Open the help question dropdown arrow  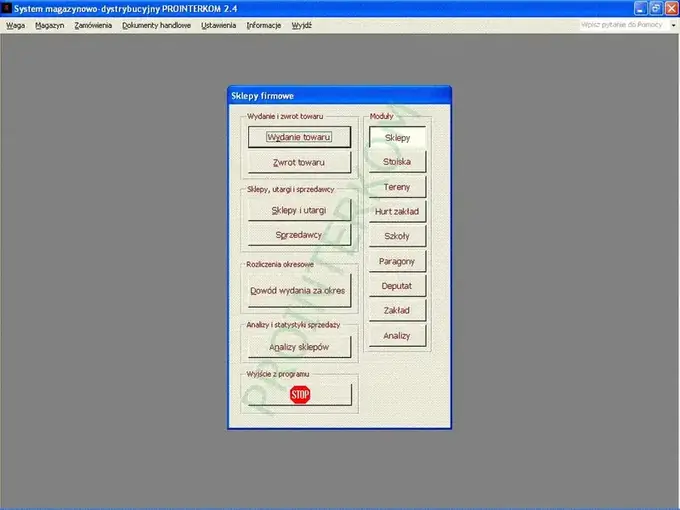point(673,25)
